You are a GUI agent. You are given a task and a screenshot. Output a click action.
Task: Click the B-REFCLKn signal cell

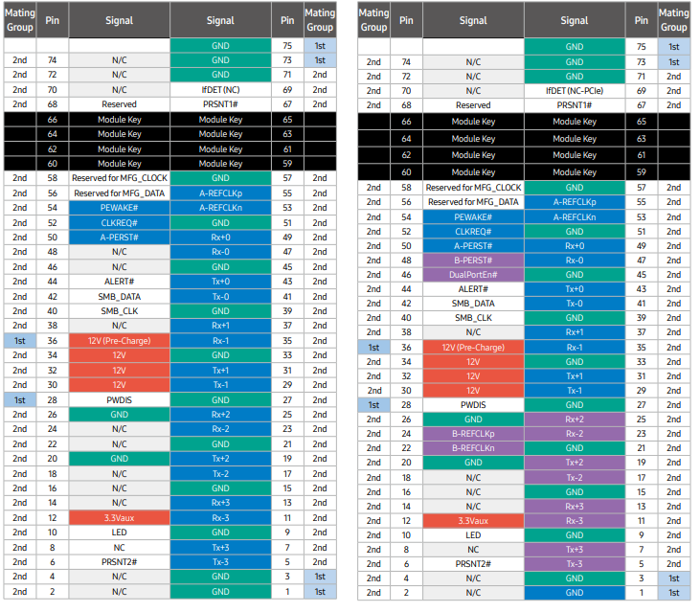(473, 447)
